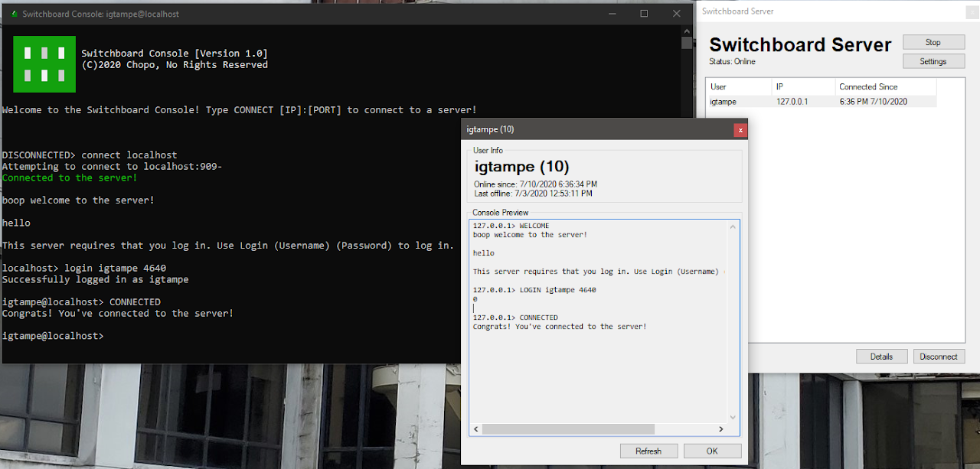Maximize the Switchboard Console window
This screenshot has width=980, height=469.
(644, 14)
